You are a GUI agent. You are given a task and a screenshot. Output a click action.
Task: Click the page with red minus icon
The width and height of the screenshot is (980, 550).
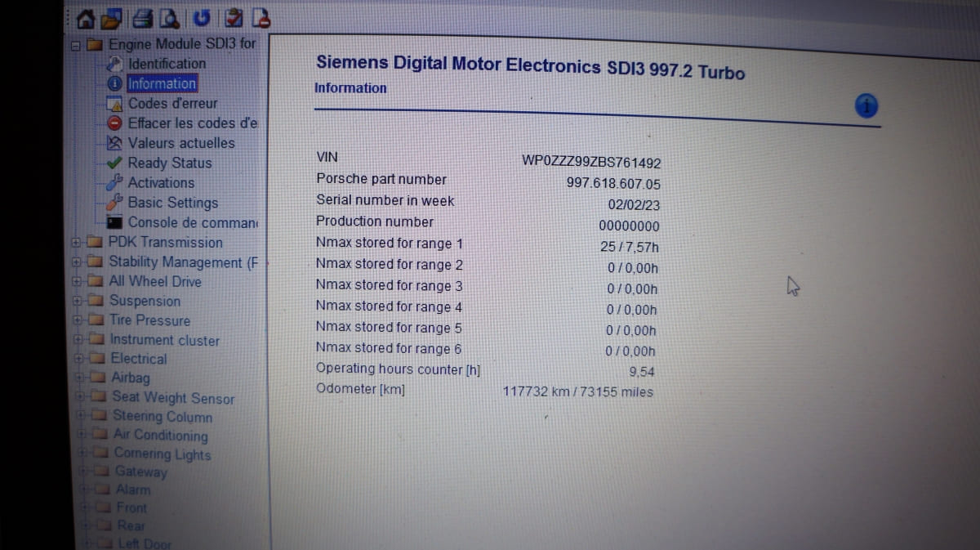point(260,17)
